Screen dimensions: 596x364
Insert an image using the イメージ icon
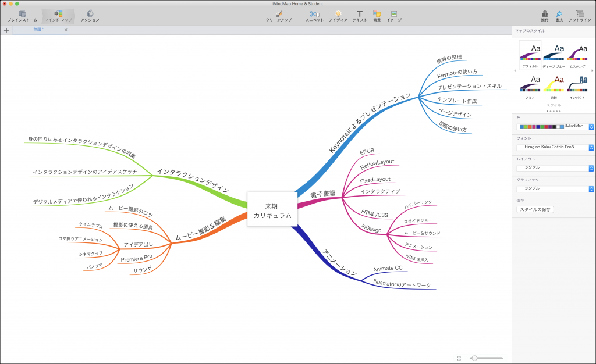click(393, 15)
